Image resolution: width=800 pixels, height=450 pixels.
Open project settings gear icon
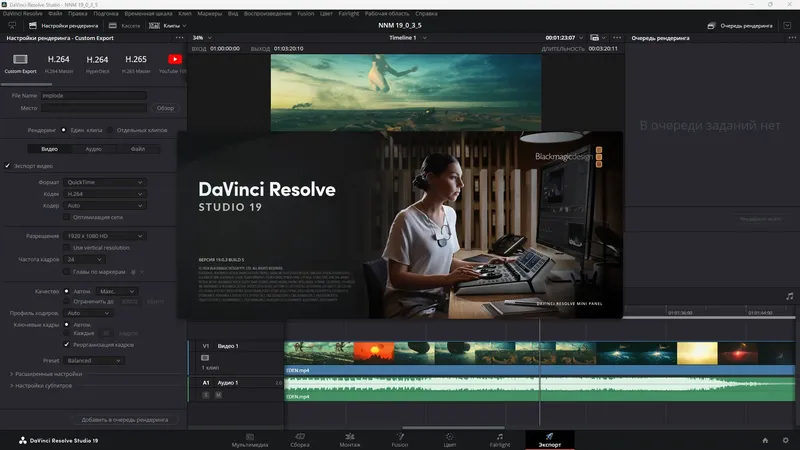(786, 440)
